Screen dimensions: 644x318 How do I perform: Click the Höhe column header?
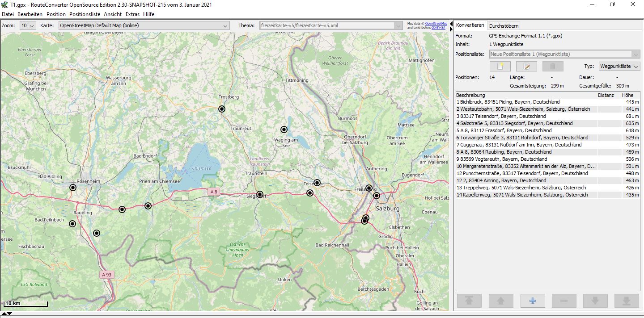coord(627,95)
